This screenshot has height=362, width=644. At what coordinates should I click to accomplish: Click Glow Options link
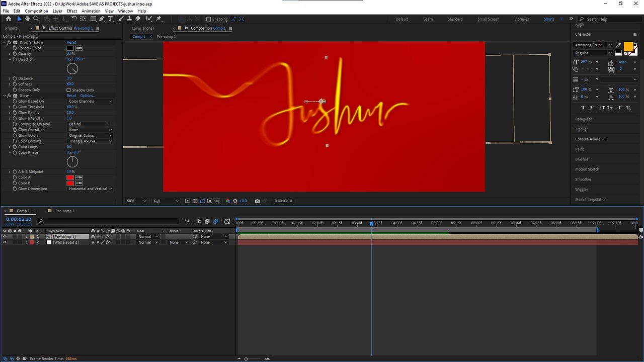[x=88, y=96]
